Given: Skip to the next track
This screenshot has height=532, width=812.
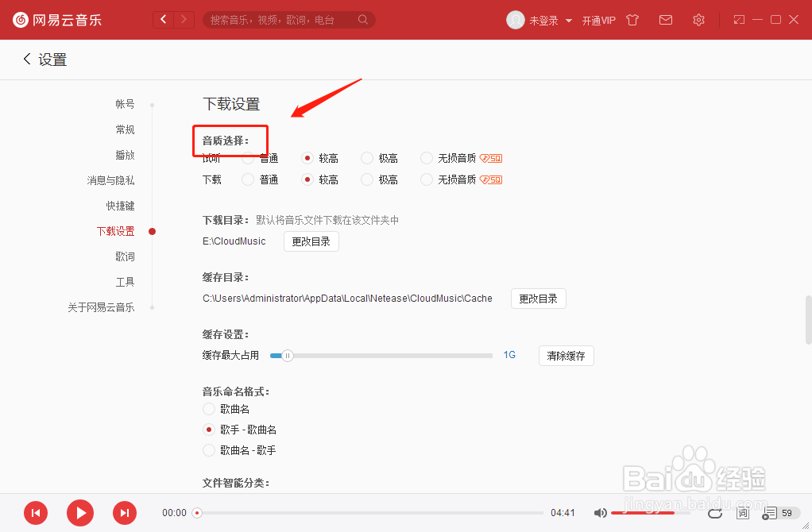Looking at the screenshot, I should click(x=125, y=513).
